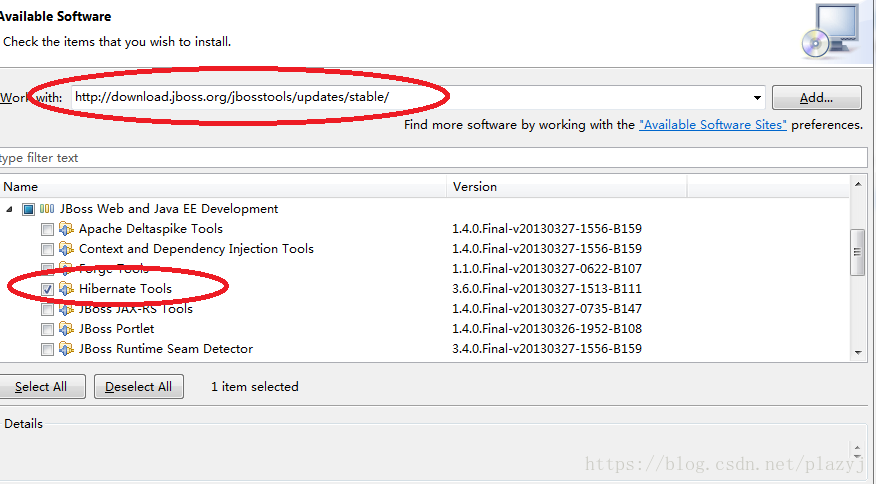Check Context and Dependency Injection Tools checkbox
This screenshot has height=484, width=876.
47,249
